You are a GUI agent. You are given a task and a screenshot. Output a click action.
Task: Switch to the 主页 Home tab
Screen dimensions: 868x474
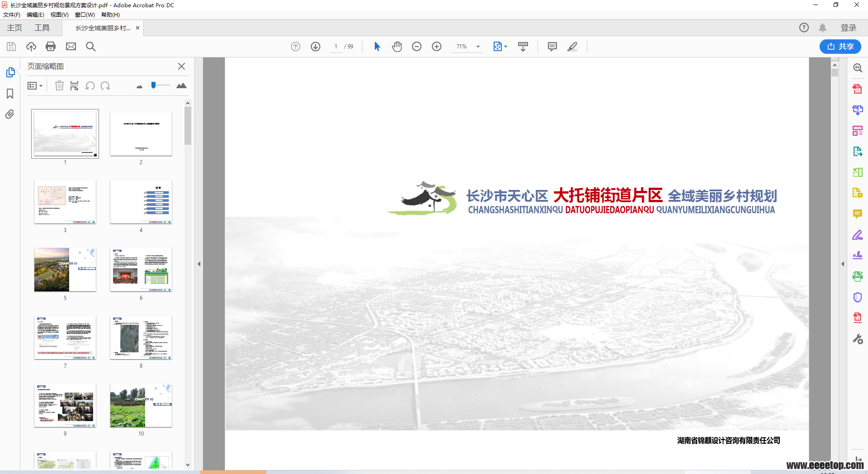click(x=14, y=28)
